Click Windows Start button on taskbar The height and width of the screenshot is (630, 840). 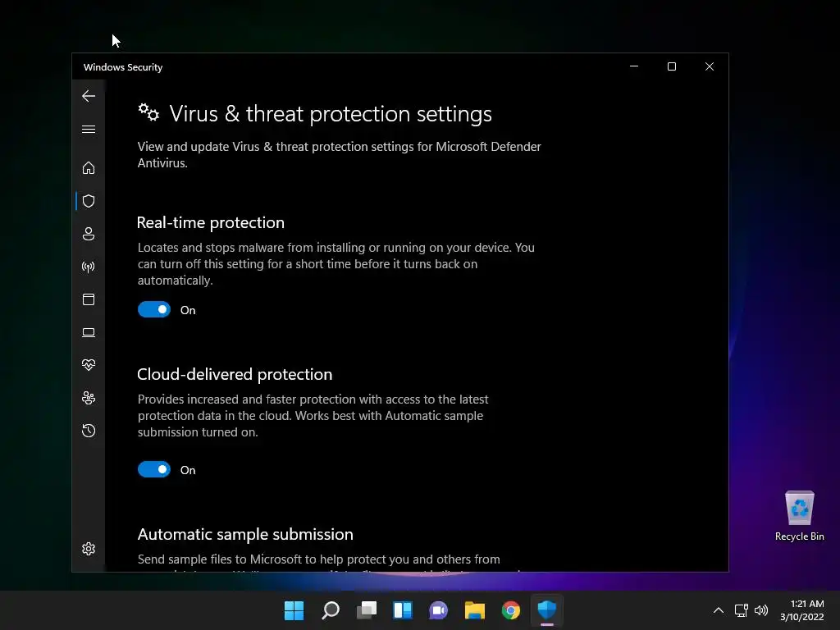click(x=294, y=610)
